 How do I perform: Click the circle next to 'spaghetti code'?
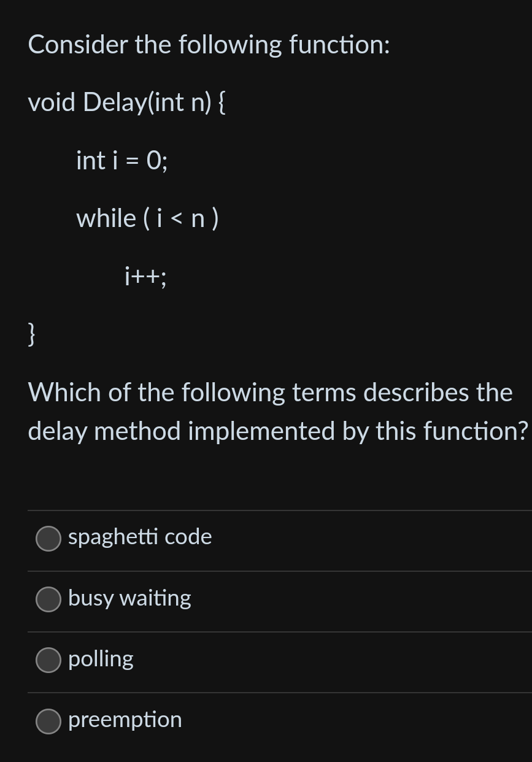pos(48,539)
